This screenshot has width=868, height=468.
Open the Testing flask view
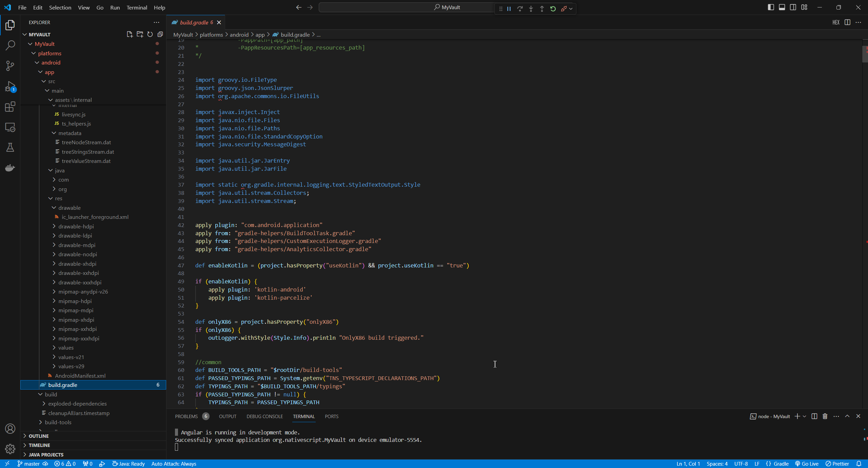point(10,147)
